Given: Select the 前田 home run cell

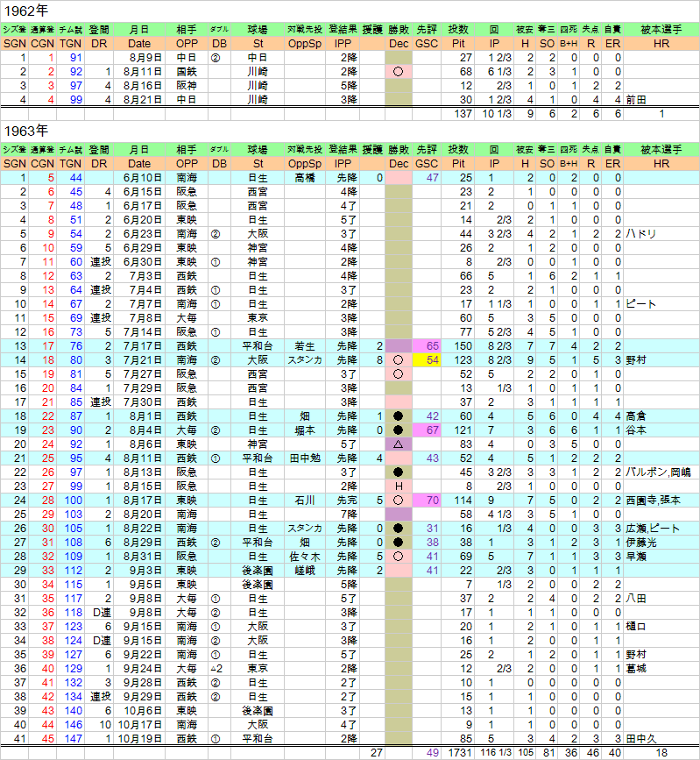Looking at the screenshot, I should 661,100.
